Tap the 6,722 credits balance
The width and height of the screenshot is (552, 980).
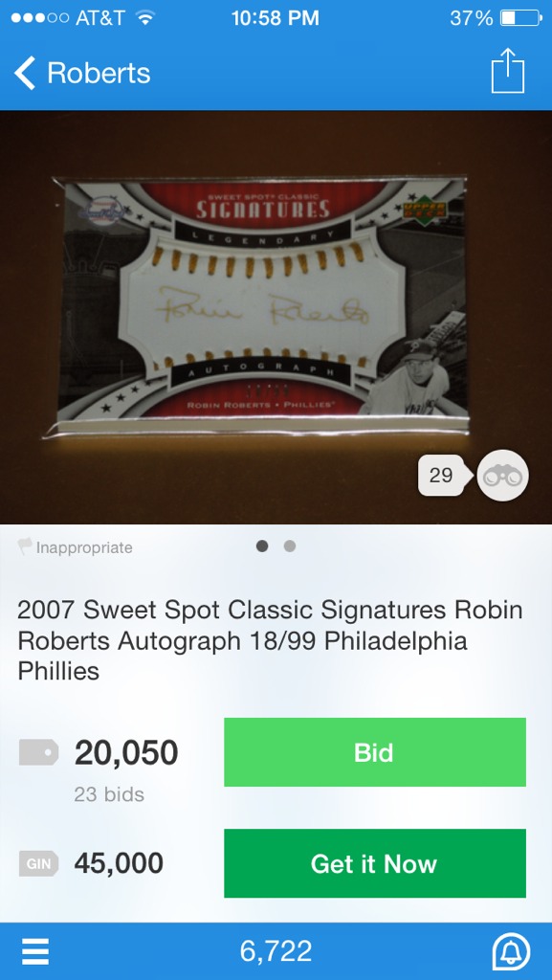276,952
